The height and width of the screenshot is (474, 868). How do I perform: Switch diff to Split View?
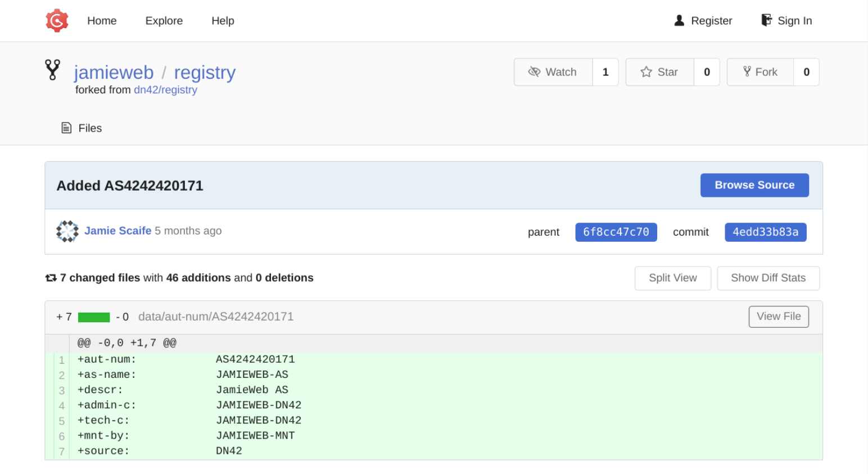coord(672,278)
